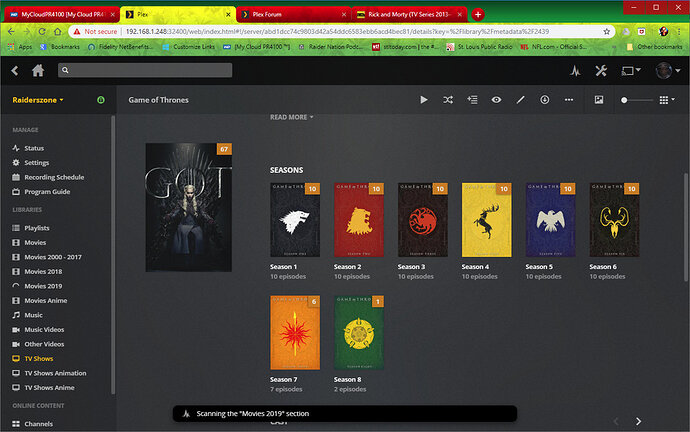Open Season 2 poster
Screen dimensions: 690x432
(359, 220)
